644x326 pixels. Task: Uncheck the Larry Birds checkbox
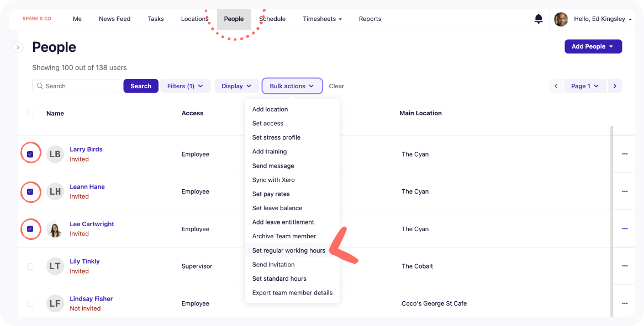pyautogui.click(x=30, y=154)
